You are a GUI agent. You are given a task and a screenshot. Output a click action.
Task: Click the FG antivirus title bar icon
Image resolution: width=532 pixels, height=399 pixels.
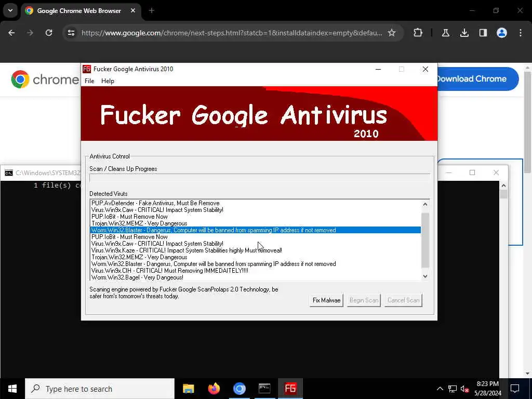(x=87, y=69)
